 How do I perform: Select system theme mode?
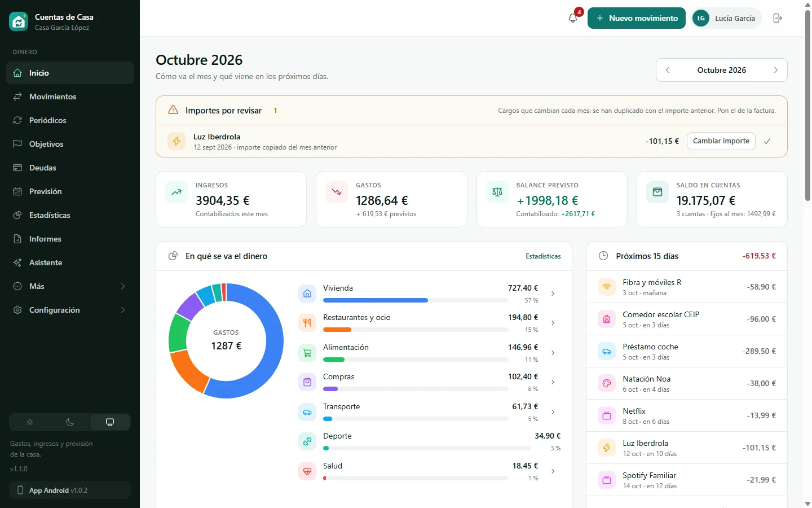coord(110,422)
